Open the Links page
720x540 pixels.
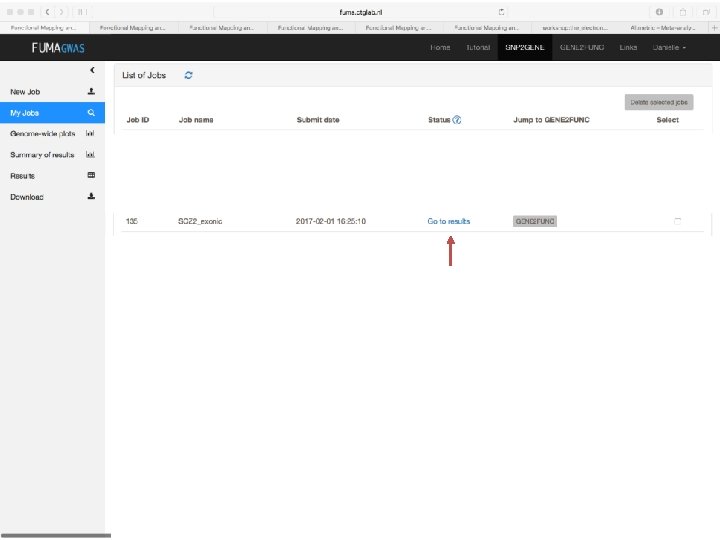(628, 47)
